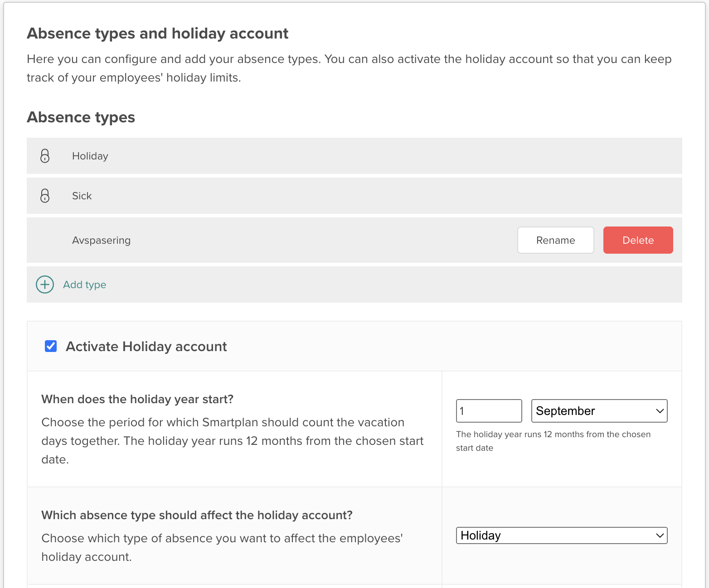
Task: Select the Sick absence type row
Action: tap(272, 196)
